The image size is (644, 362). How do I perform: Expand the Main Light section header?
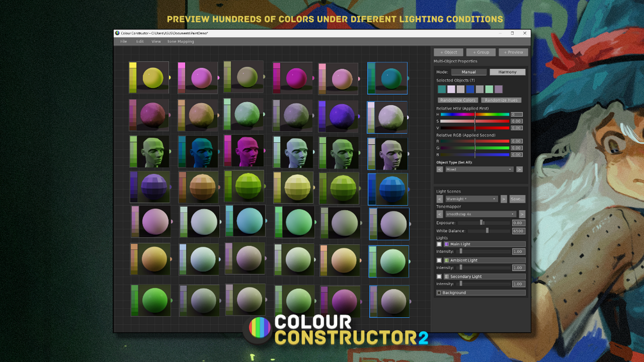[484, 244]
